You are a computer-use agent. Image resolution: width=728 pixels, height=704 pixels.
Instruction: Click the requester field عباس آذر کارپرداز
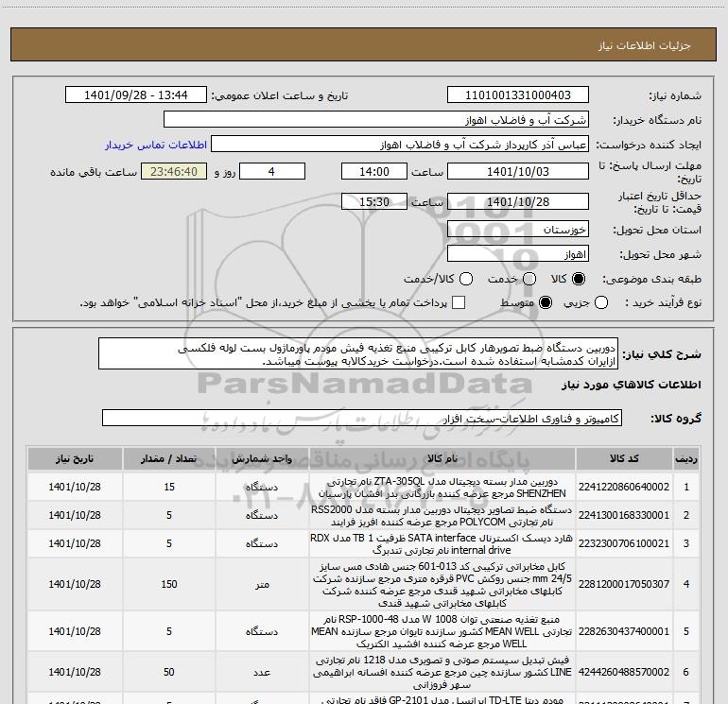coord(400,145)
